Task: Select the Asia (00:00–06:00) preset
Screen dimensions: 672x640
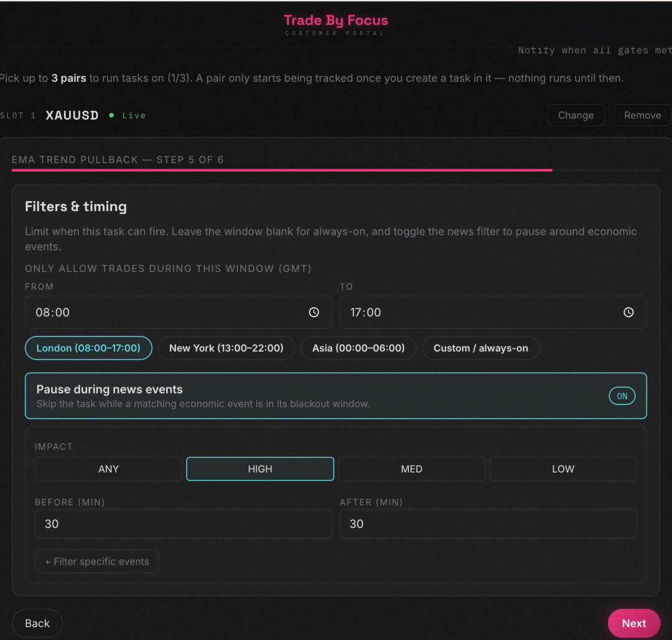Action: (x=358, y=348)
